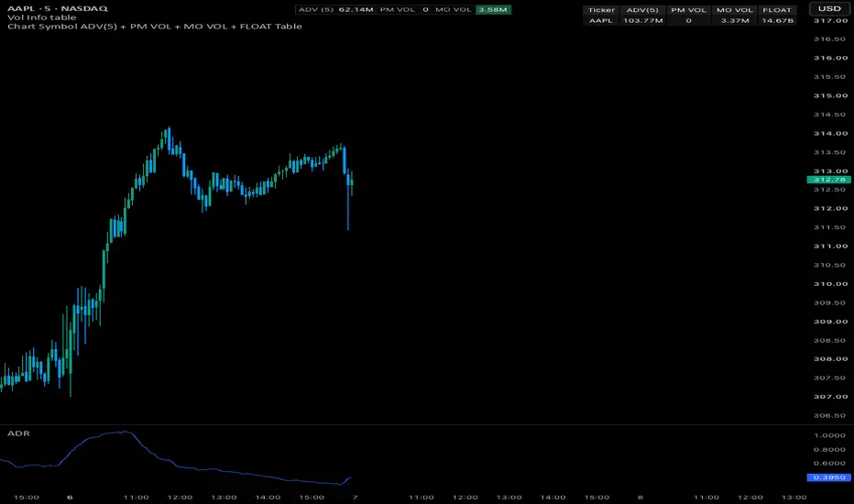The height and width of the screenshot is (504, 854).
Task: Click the FLOAT column header
Action: (x=777, y=10)
